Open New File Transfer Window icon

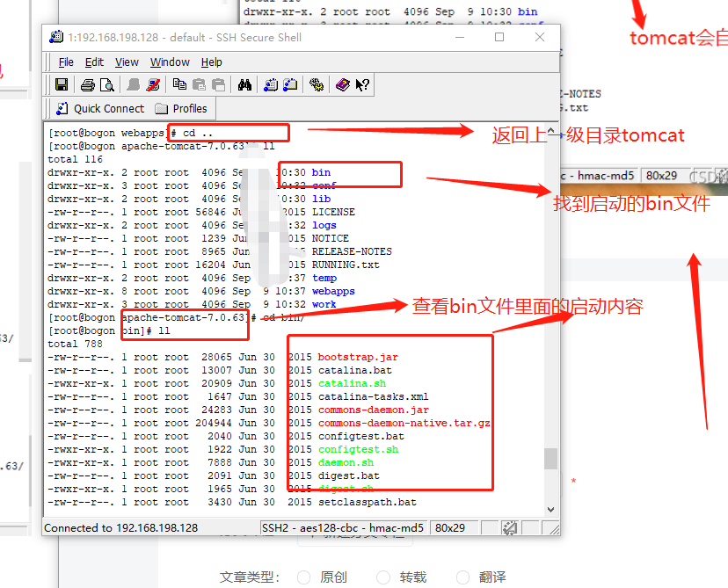click(x=291, y=85)
